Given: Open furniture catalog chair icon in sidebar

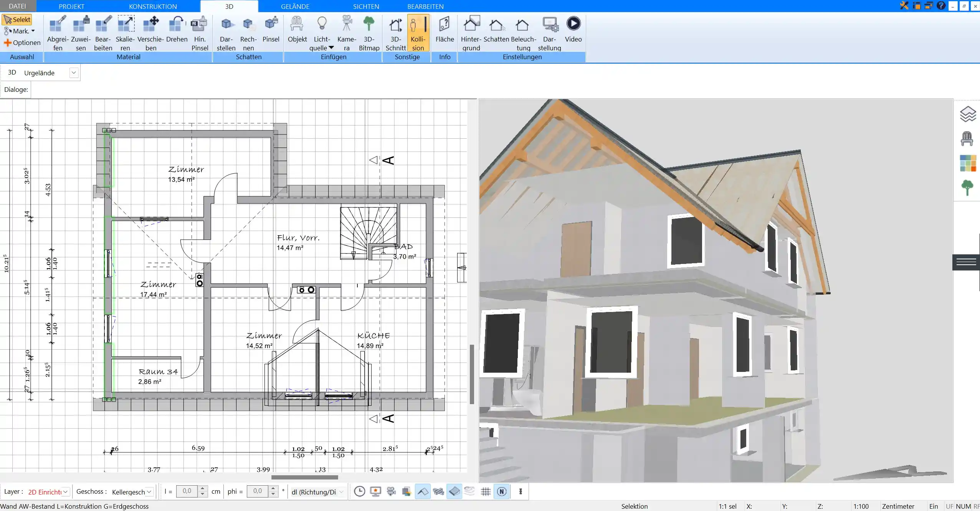Looking at the screenshot, I should [967, 139].
